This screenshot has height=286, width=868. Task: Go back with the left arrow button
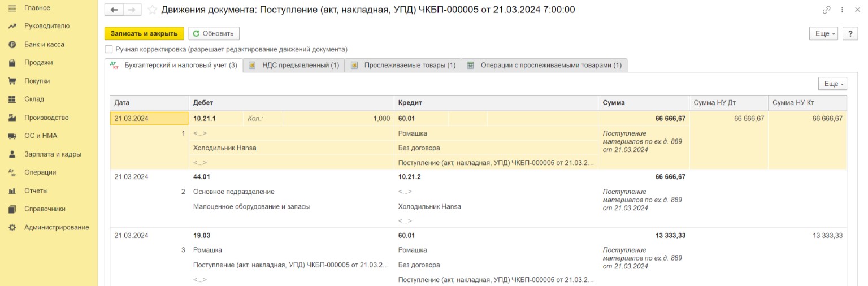[x=114, y=10]
